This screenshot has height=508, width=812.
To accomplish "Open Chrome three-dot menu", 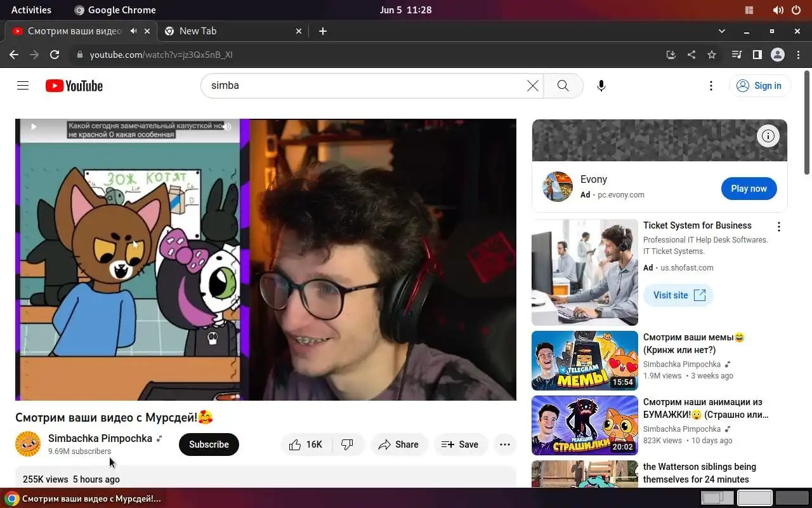I will 798,55.
